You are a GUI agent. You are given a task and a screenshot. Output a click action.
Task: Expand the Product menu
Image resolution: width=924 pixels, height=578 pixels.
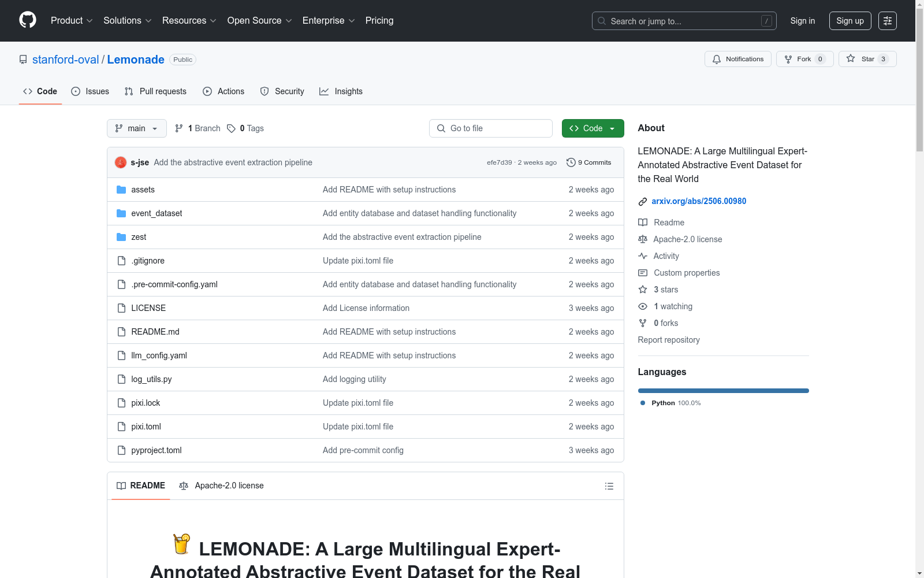[72, 20]
